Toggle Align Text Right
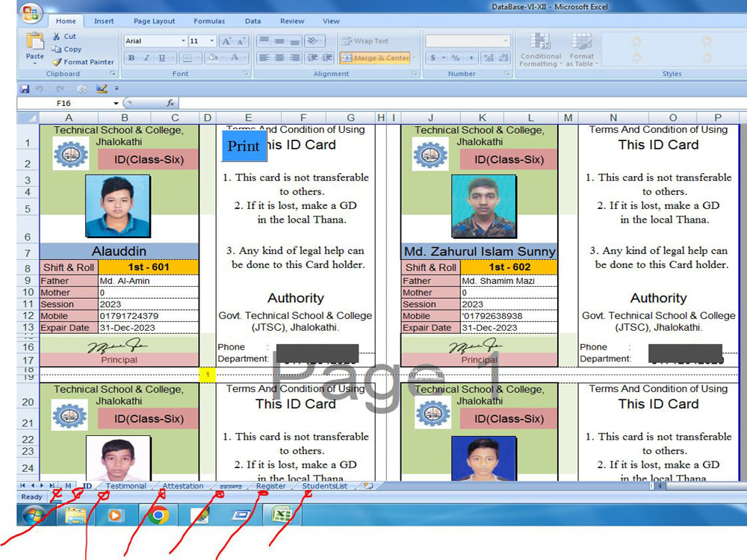Screen dimensions: 747x560 click(295, 57)
